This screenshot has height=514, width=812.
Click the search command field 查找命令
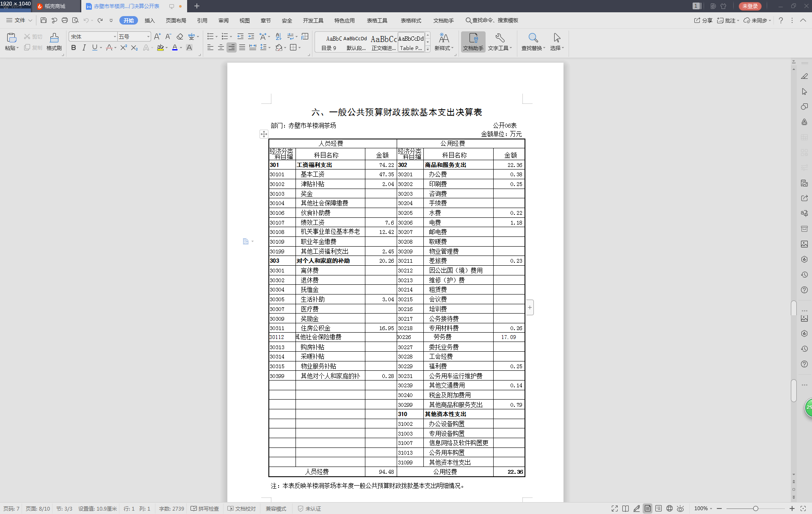pyautogui.click(x=492, y=20)
